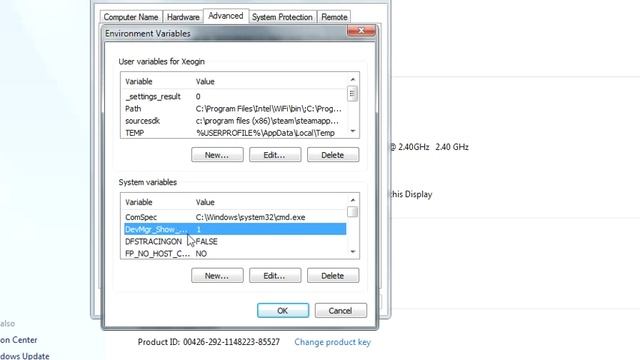640x360 pixels.
Task: Select the Advanced tab
Action: point(226,16)
